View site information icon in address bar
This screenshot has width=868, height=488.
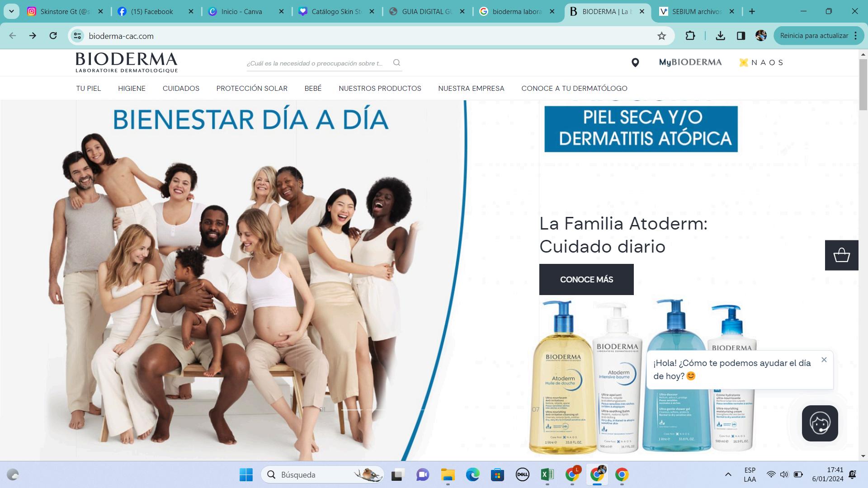tap(77, 36)
